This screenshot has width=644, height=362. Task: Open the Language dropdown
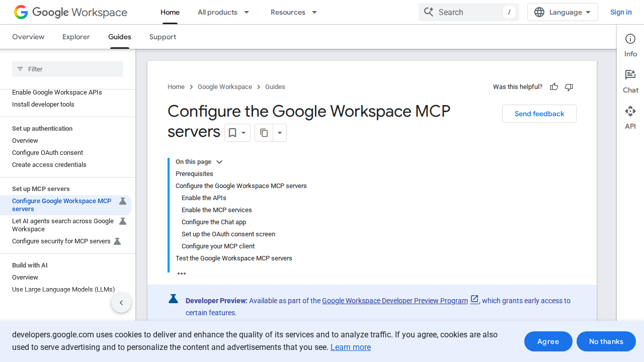pyautogui.click(x=562, y=12)
